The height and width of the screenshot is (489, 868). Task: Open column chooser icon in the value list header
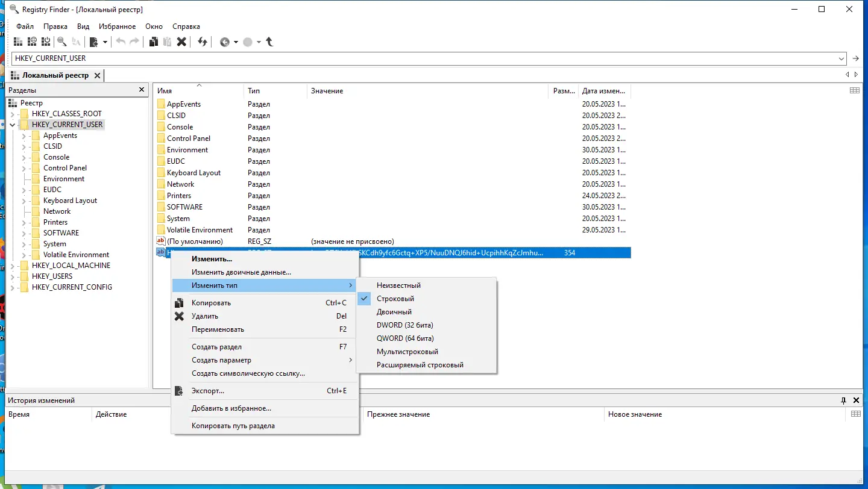click(x=855, y=90)
